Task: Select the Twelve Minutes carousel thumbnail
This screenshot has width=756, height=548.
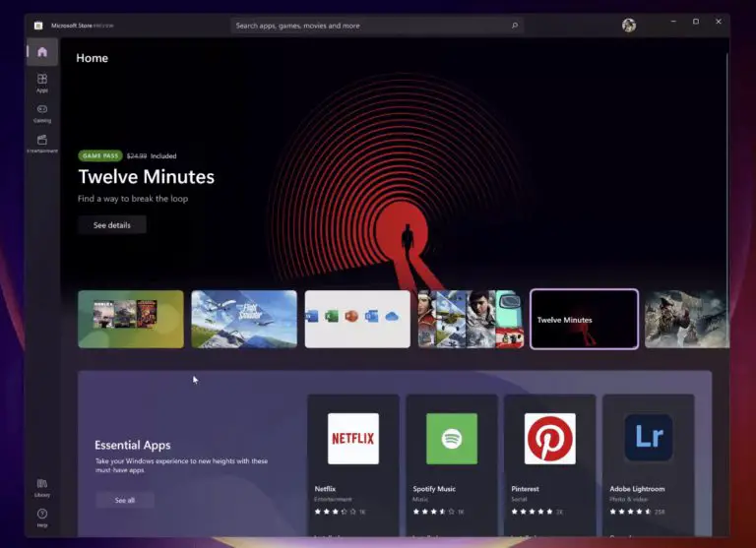Action: click(x=584, y=319)
